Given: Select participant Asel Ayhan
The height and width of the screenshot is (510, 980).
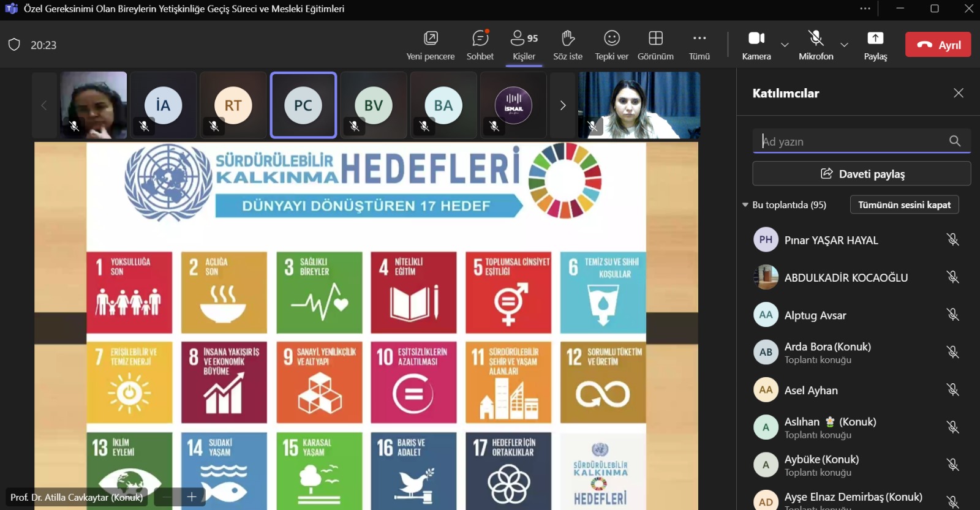Looking at the screenshot, I should (856, 390).
